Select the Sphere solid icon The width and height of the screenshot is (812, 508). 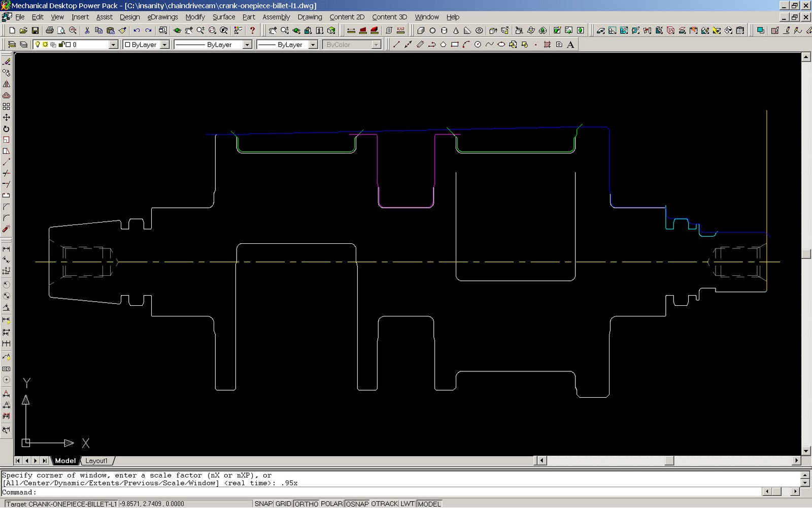(x=432, y=30)
